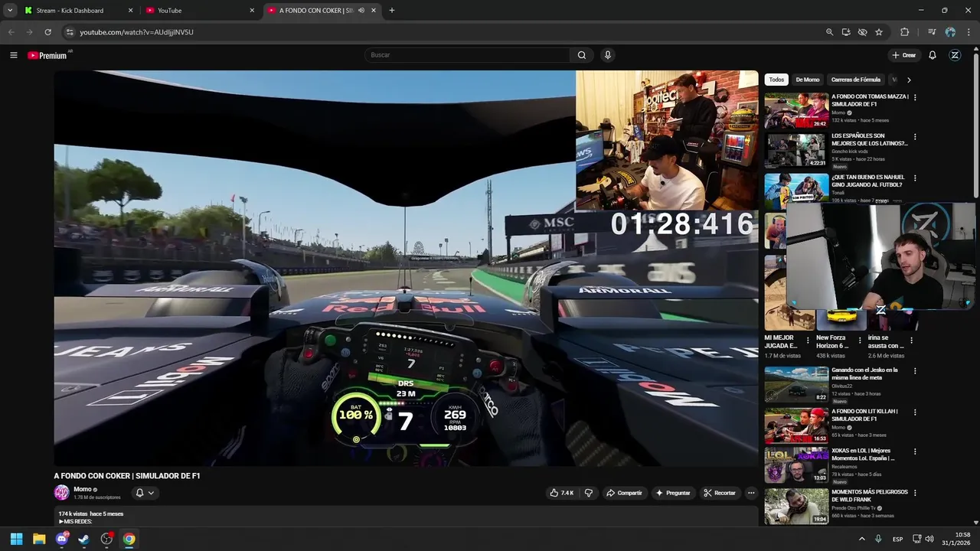Open more actions three-dot under video
The image size is (980, 551).
(751, 493)
